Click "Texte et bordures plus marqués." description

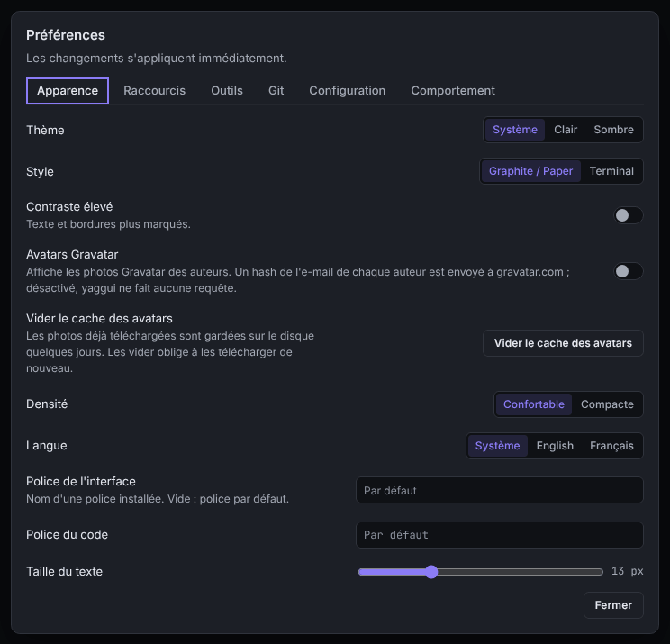108,224
